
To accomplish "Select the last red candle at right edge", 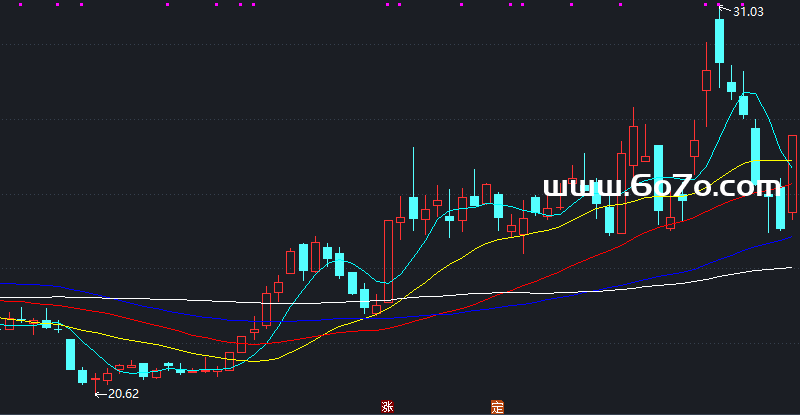I will [793, 176].
